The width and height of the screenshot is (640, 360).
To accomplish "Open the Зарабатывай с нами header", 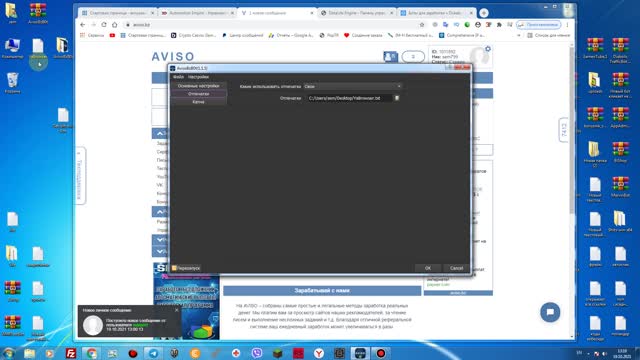I will tap(322, 291).
